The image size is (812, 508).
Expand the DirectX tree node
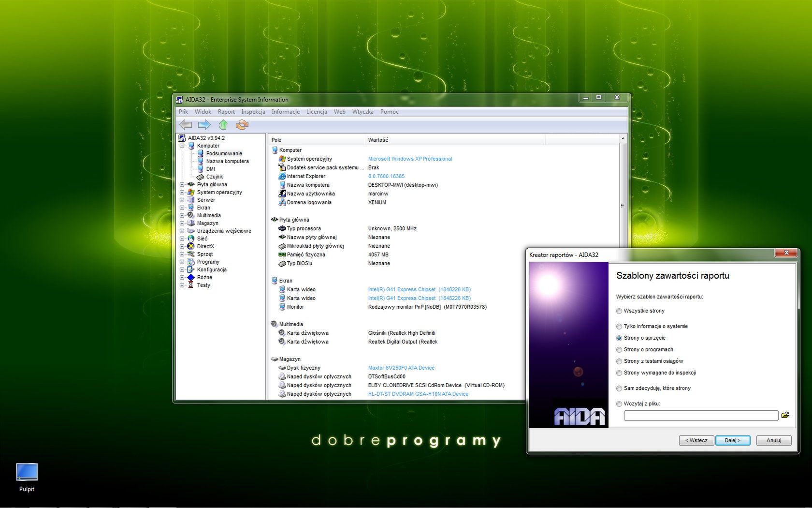coord(182,246)
